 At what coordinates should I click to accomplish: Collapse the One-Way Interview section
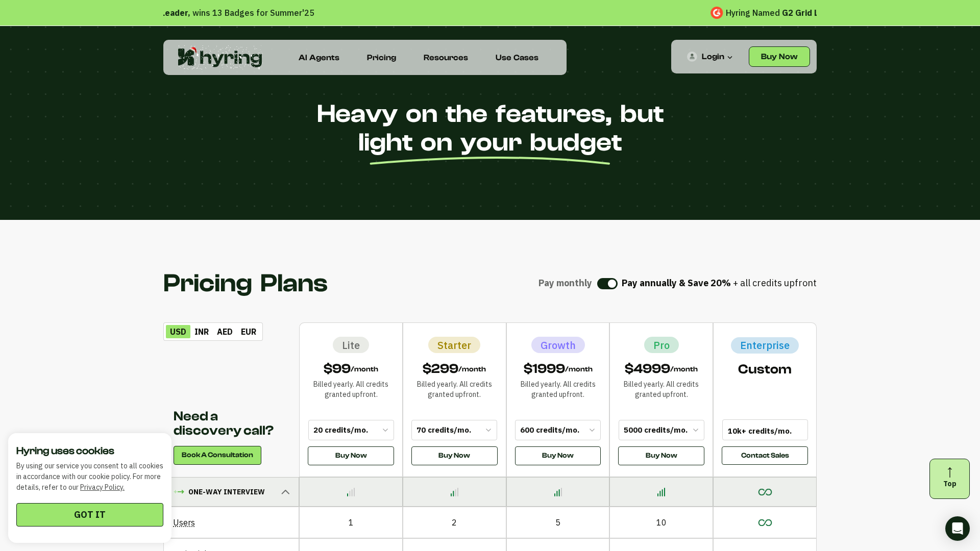point(285,492)
